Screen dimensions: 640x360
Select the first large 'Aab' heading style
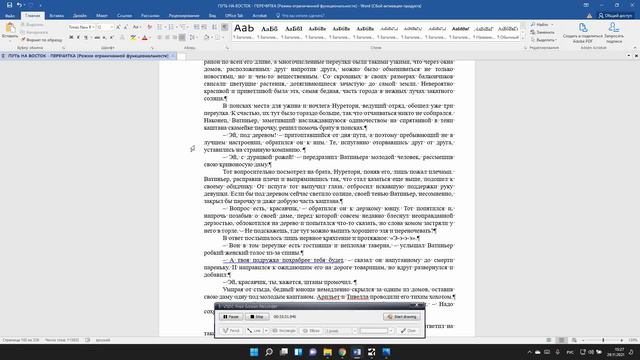[244, 31]
